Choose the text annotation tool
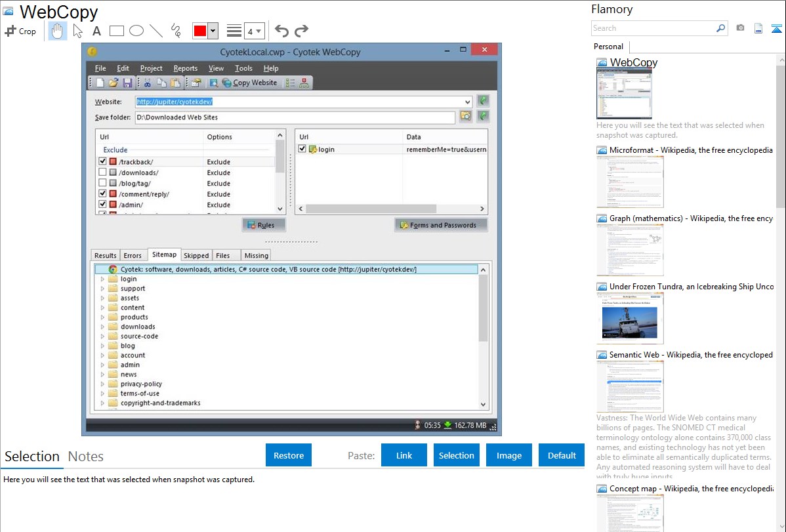 96,31
